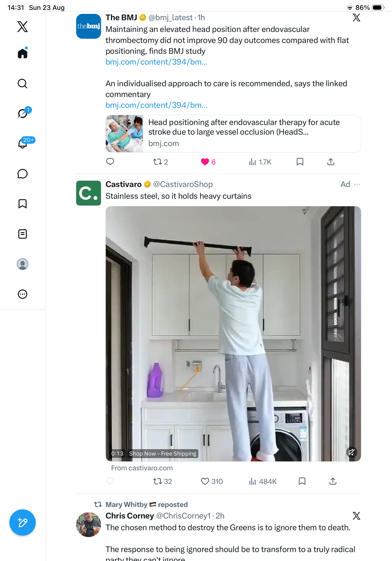Expand More options circle in sidebar
This screenshot has height=561, width=392.
click(23, 294)
